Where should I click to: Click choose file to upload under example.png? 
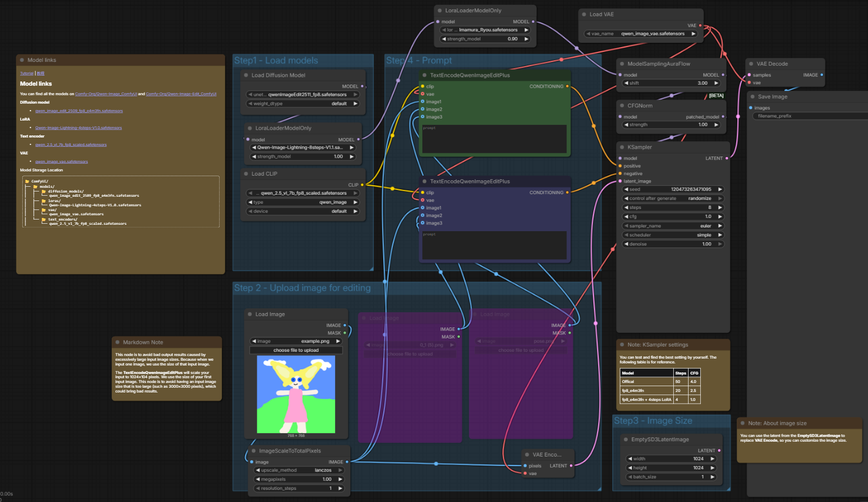(296, 350)
